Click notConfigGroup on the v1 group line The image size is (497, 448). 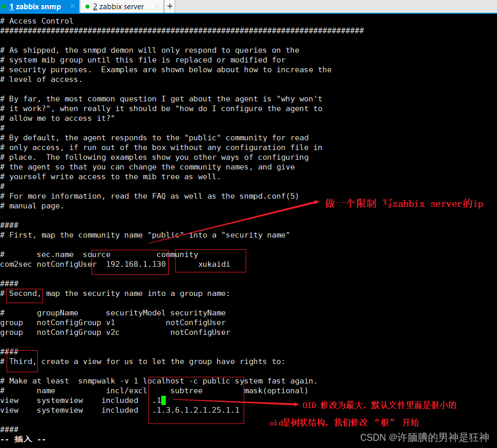pyautogui.click(x=69, y=323)
